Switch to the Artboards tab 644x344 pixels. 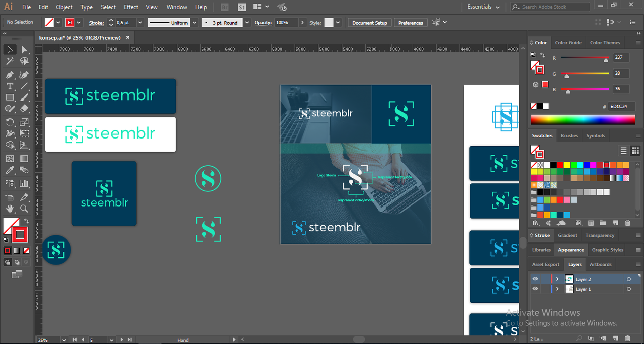pos(601,264)
